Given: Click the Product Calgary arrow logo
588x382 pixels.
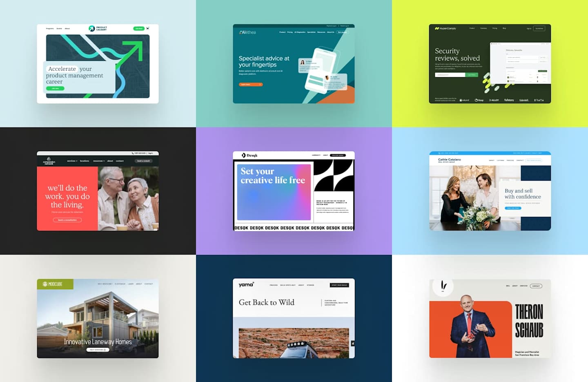Looking at the screenshot, I should [x=92, y=28].
